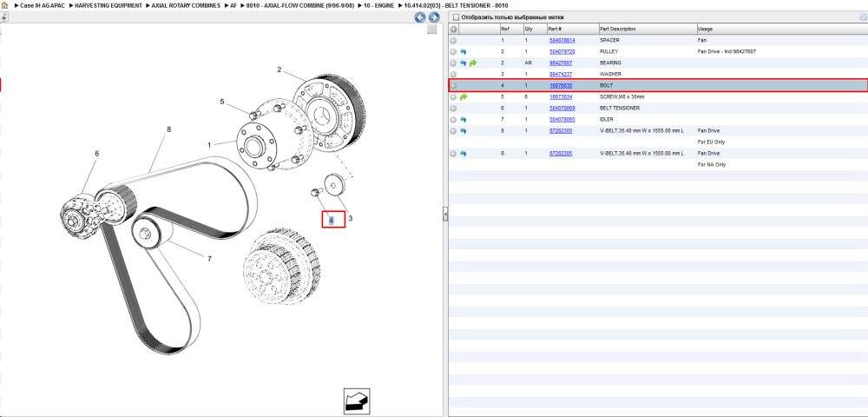This screenshot has height=417, width=868.
Task: Select callout number 2 in the diagram
Action: [279, 69]
